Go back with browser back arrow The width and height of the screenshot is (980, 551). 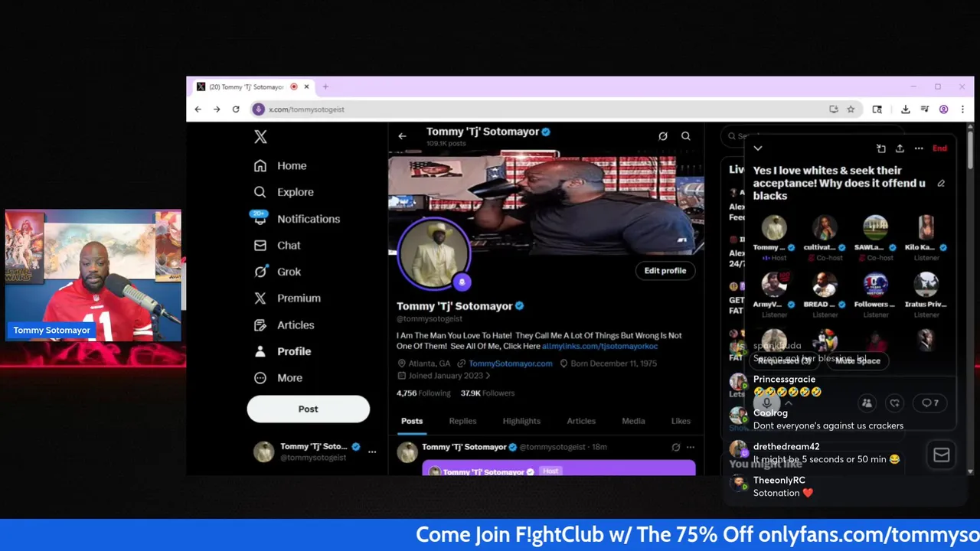[x=198, y=109]
